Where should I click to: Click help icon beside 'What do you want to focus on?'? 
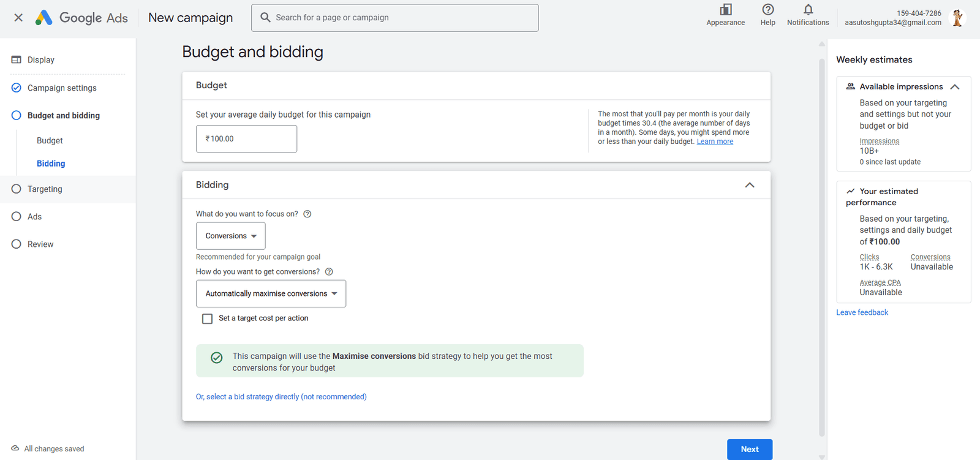coord(307,214)
